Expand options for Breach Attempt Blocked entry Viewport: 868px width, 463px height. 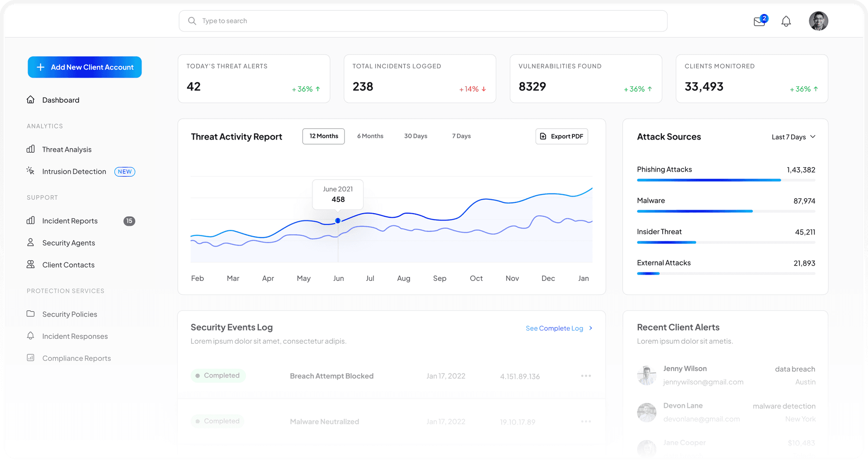tap(586, 375)
